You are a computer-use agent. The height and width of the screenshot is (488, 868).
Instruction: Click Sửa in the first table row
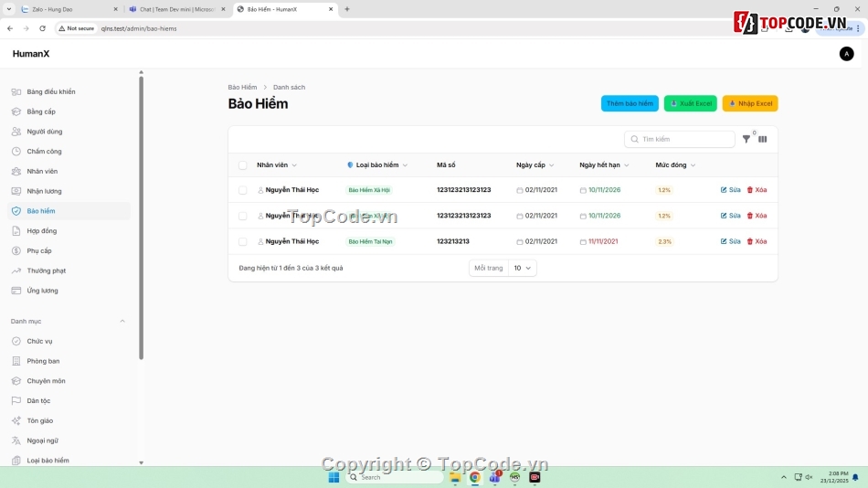[730, 190]
